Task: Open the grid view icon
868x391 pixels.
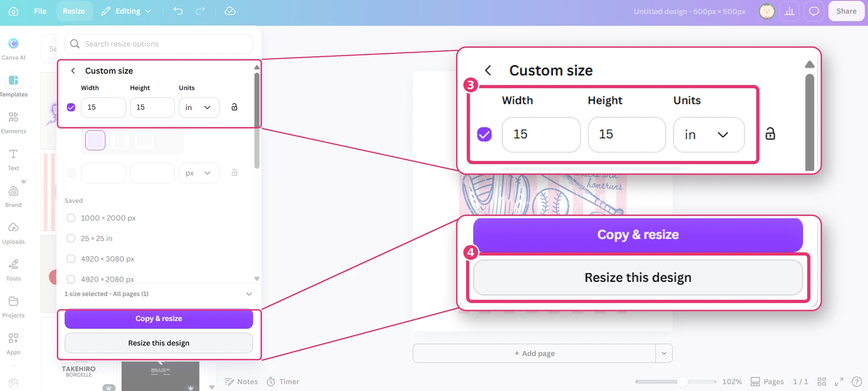Action: coord(822,381)
